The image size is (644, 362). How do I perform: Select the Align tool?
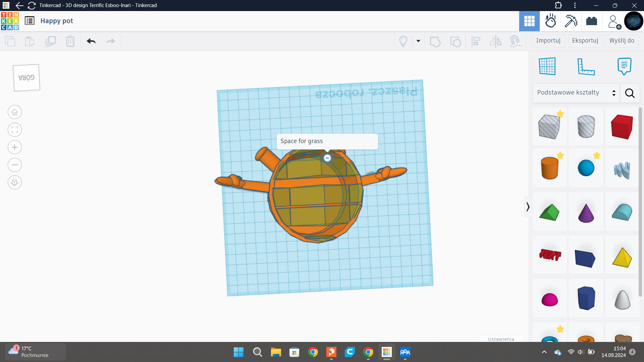point(476,41)
